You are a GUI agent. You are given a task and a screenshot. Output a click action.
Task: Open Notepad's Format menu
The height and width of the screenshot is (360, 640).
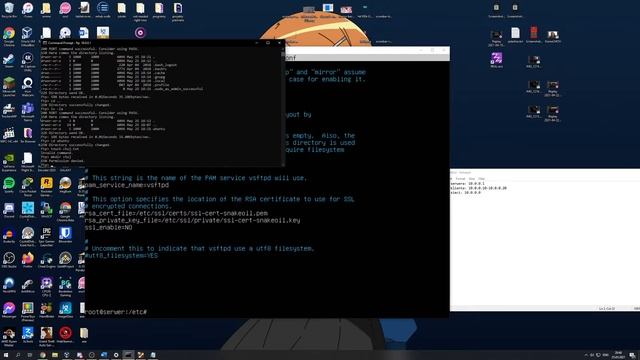click(x=460, y=179)
